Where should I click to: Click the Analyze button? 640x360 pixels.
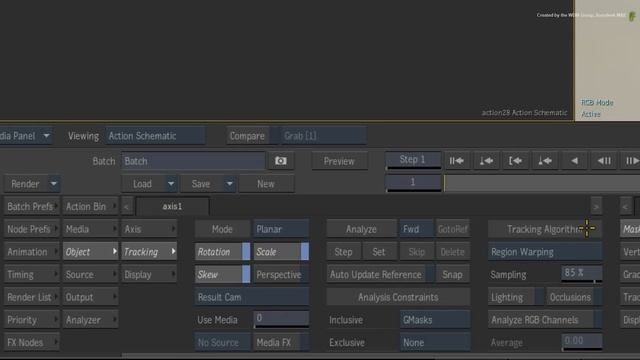pos(361,229)
